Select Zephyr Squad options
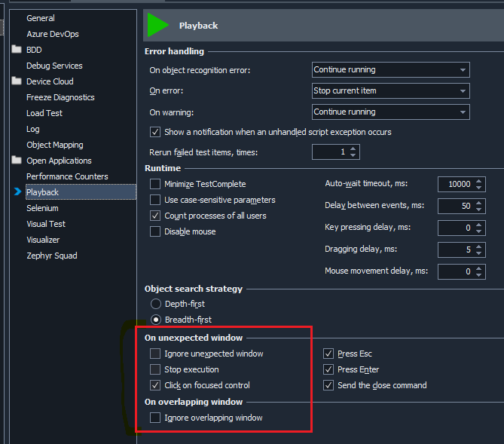Image resolution: width=504 pixels, height=444 pixels. tap(52, 256)
